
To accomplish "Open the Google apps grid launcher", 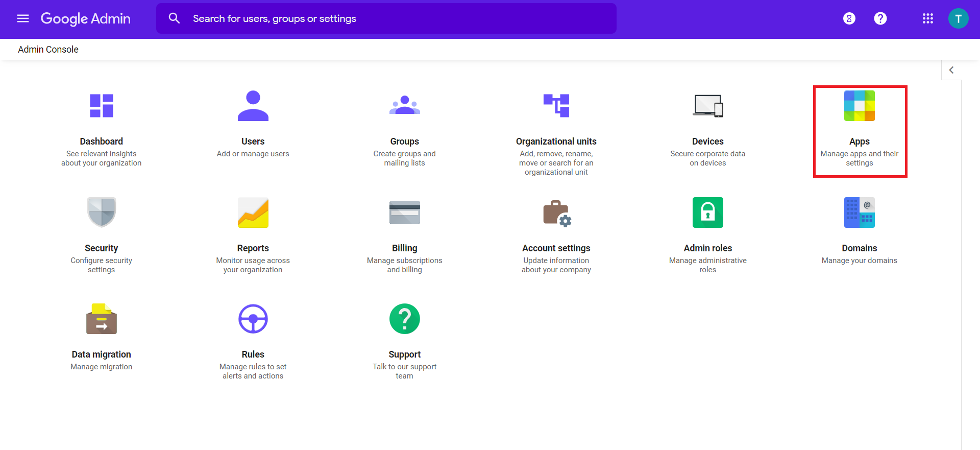I will [x=928, y=19].
